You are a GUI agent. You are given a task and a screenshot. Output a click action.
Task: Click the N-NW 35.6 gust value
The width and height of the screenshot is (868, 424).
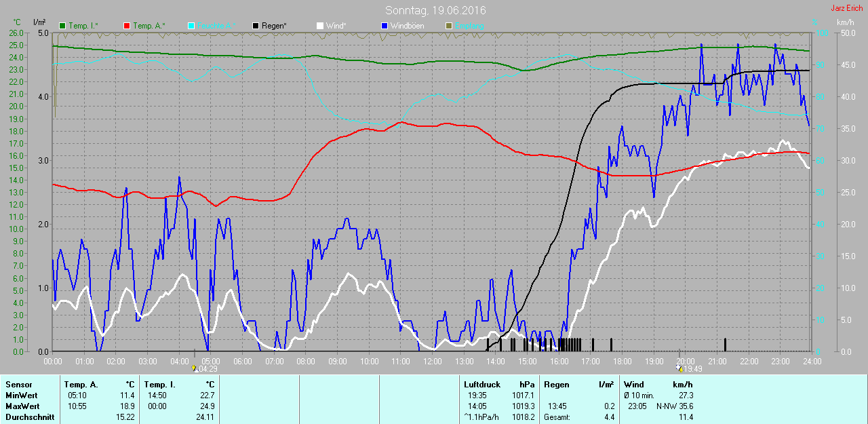coord(675,406)
